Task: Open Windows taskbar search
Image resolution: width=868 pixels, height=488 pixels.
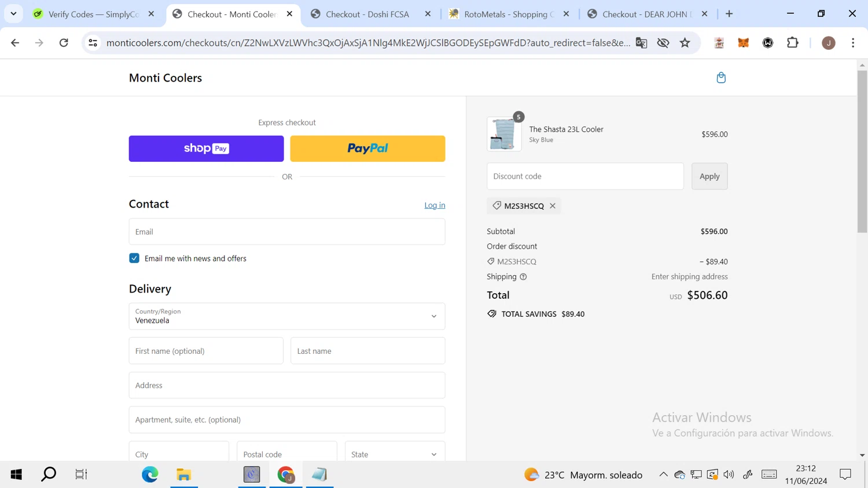Action: [49, 475]
